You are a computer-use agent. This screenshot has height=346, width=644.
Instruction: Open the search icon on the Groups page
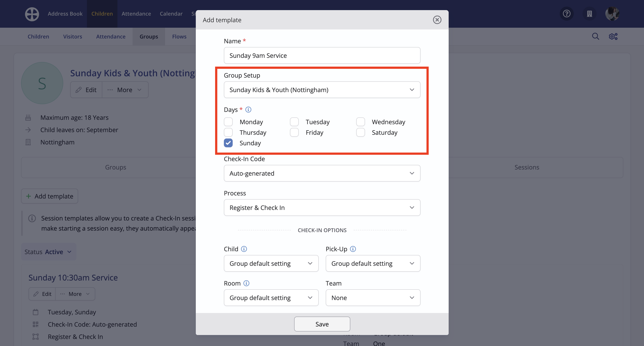[x=596, y=36]
